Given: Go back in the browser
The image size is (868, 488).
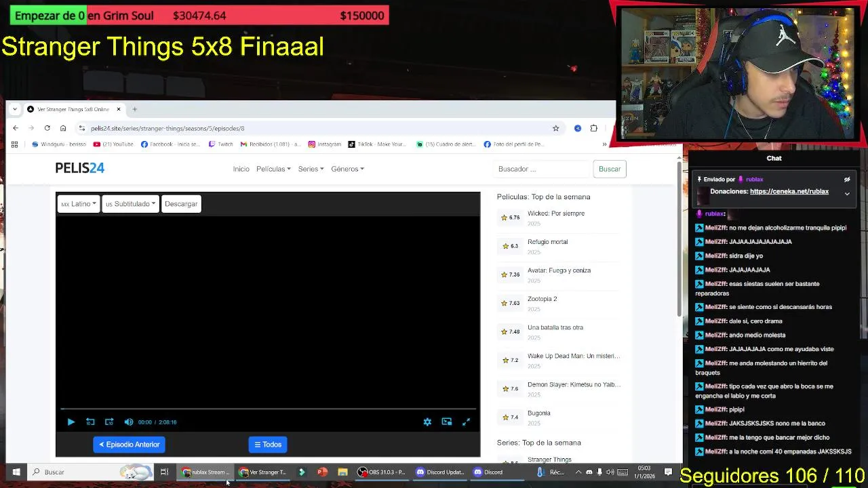Looking at the screenshot, I should pyautogui.click(x=16, y=128).
